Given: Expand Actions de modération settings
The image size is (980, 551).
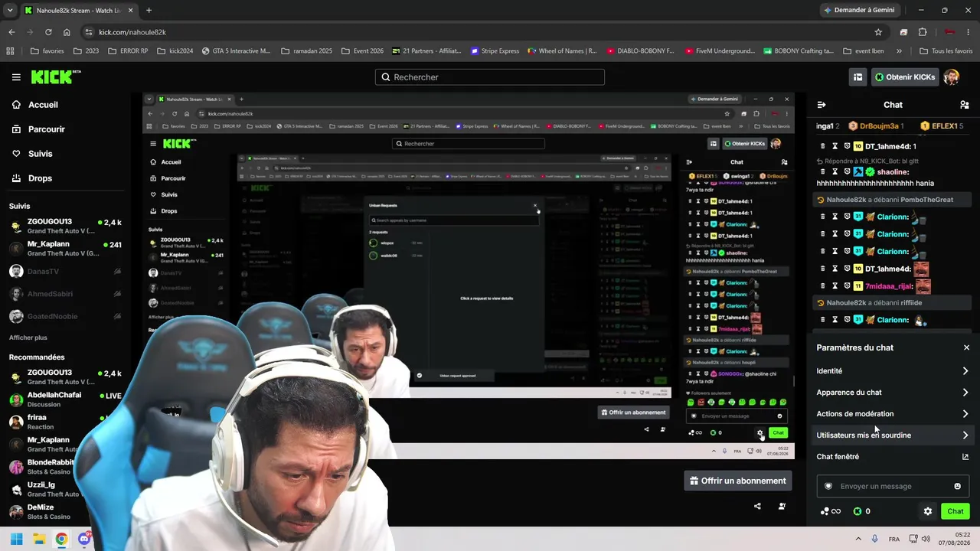Looking at the screenshot, I should coord(893,414).
